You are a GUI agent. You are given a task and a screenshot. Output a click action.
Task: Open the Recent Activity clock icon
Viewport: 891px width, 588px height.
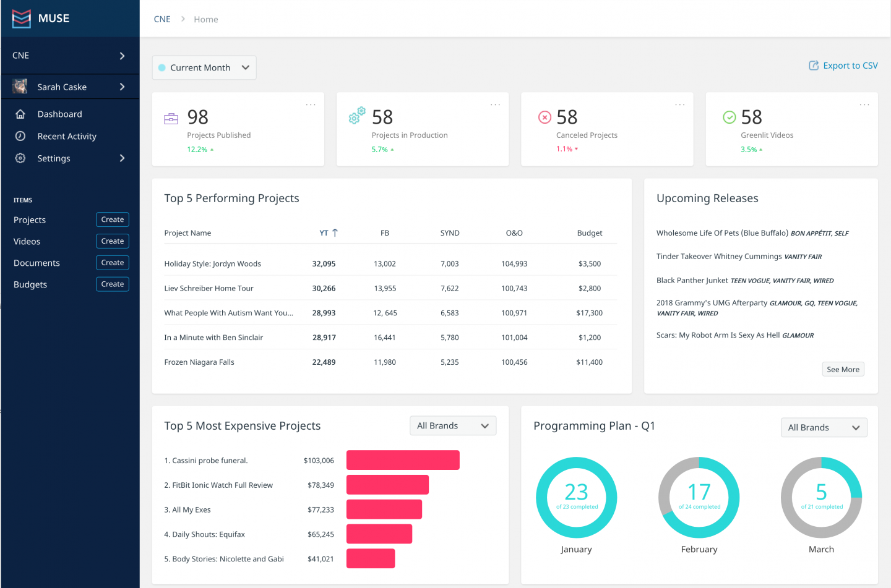click(x=20, y=136)
